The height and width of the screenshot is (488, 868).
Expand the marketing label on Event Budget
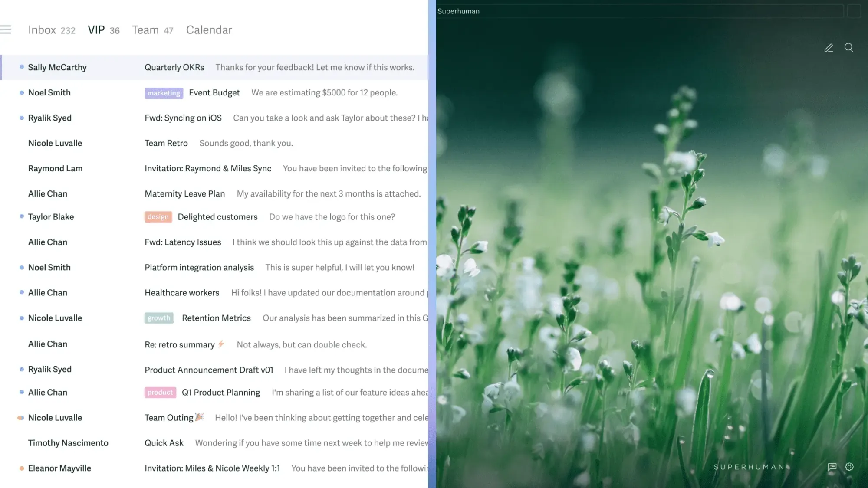[163, 93]
